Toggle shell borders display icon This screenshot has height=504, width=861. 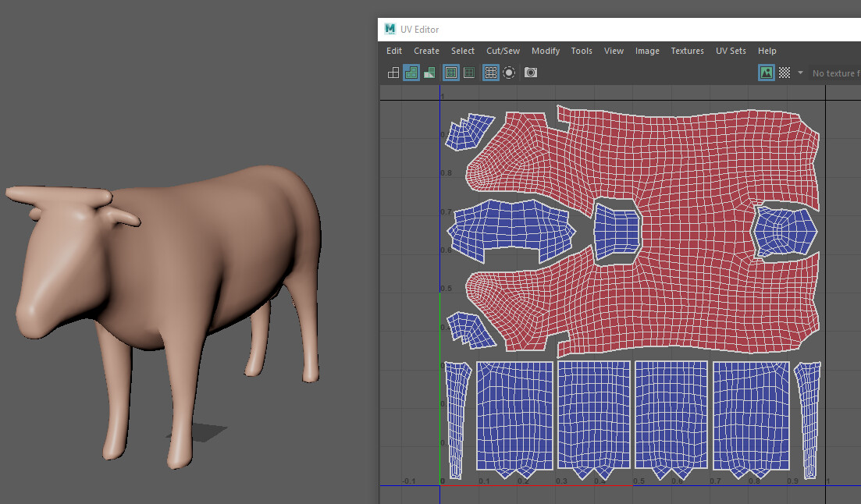469,73
